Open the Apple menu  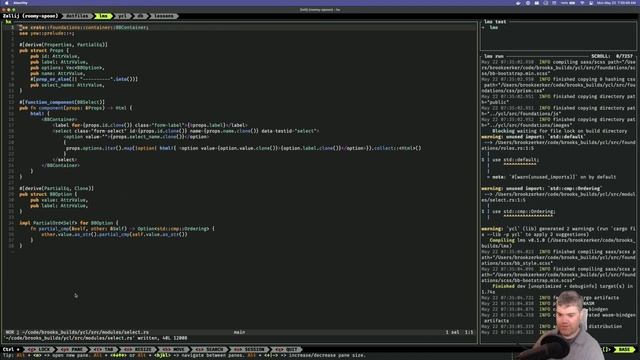coord(6,3)
